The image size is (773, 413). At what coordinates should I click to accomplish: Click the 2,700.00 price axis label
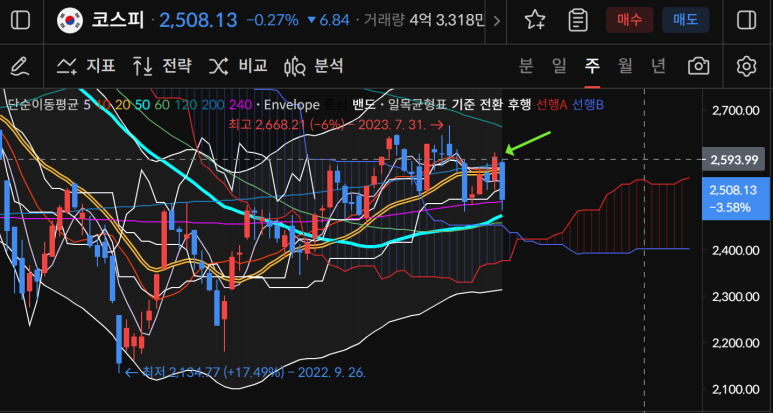(736, 110)
